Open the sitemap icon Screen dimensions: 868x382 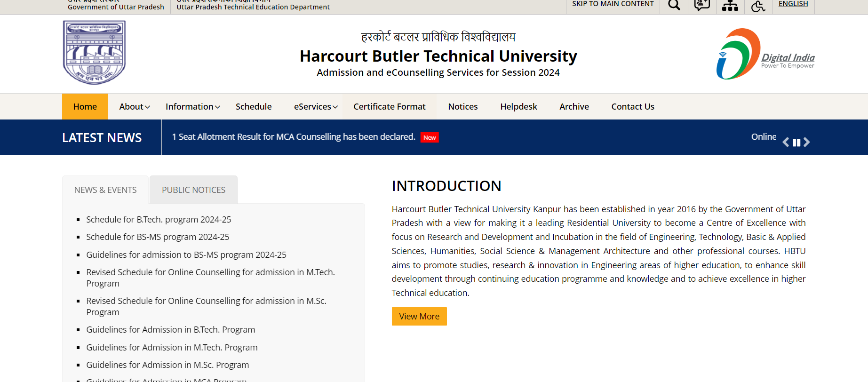(x=730, y=6)
